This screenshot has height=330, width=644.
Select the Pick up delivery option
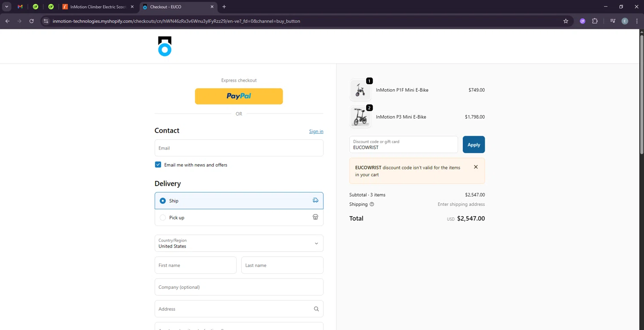coord(239,217)
